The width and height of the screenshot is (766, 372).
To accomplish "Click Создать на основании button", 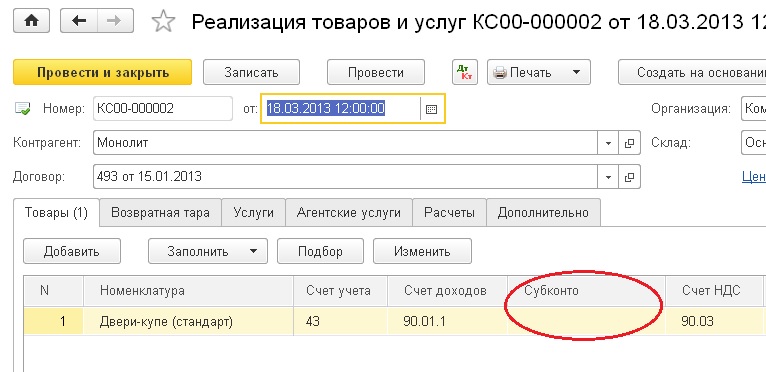I will click(x=692, y=72).
